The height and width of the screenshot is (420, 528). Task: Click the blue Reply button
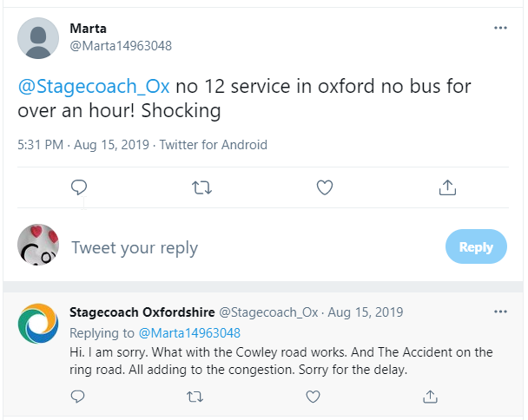point(476,247)
